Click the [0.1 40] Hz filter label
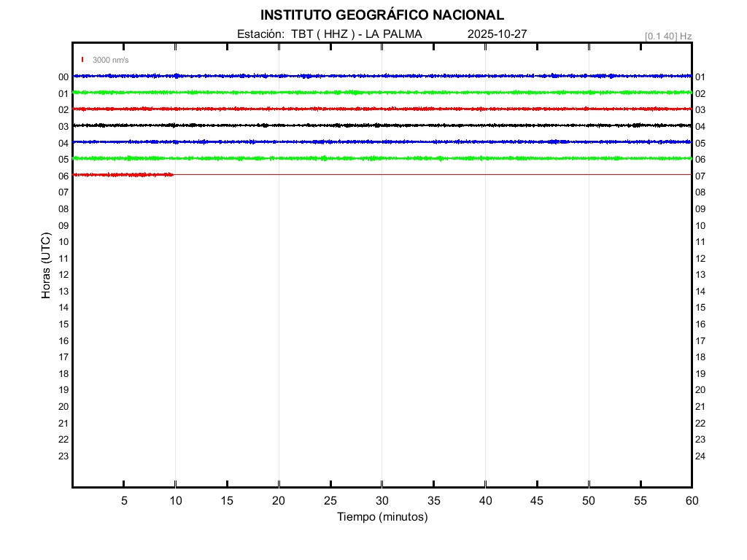Image resolution: width=747 pixels, height=560 pixels. [667, 36]
